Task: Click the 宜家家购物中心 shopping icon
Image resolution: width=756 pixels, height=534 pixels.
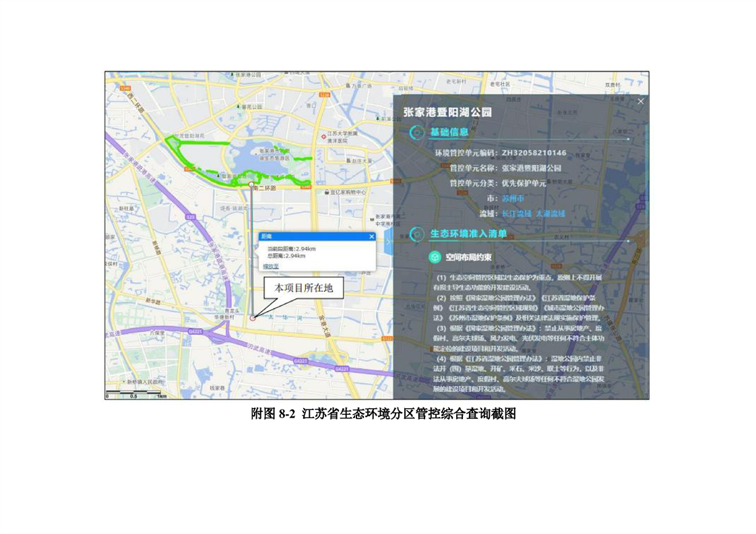Action: 326,193
